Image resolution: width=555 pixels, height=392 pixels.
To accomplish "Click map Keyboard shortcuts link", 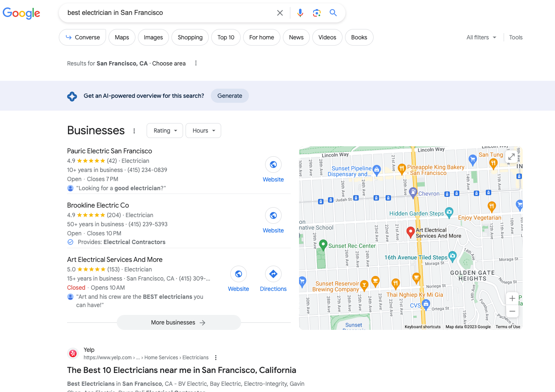I will click(422, 327).
